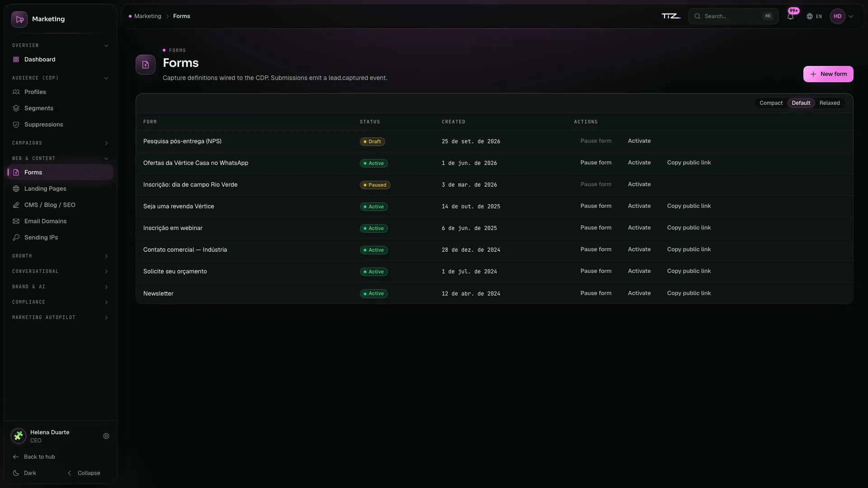Collapse the Overview section
This screenshot has height=488, width=868.
pos(61,46)
